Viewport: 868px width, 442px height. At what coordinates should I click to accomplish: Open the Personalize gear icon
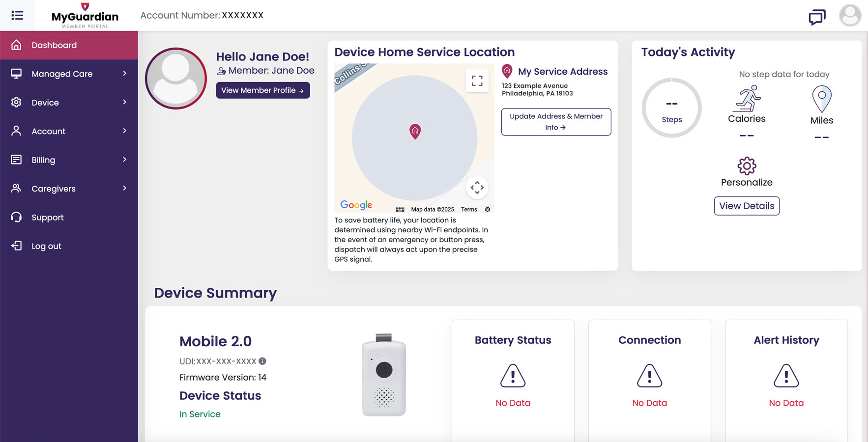(x=747, y=166)
